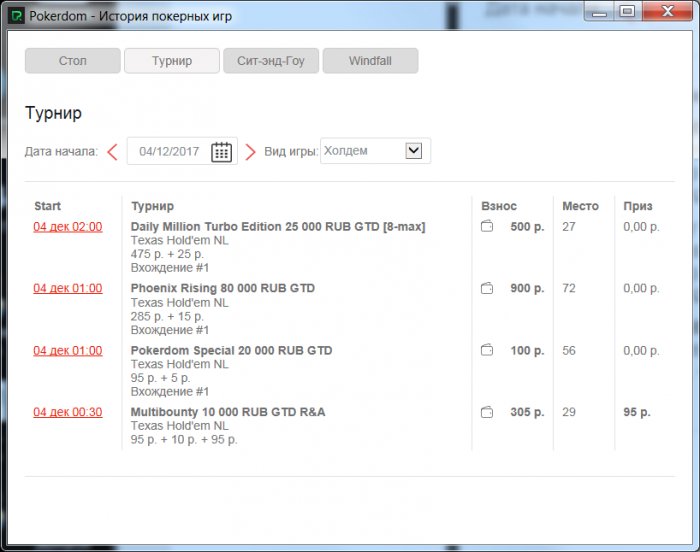The height and width of the screenshot is (552, 700).
Task: Click wallet icon in Daily Million row
Action: pos(487,226)
